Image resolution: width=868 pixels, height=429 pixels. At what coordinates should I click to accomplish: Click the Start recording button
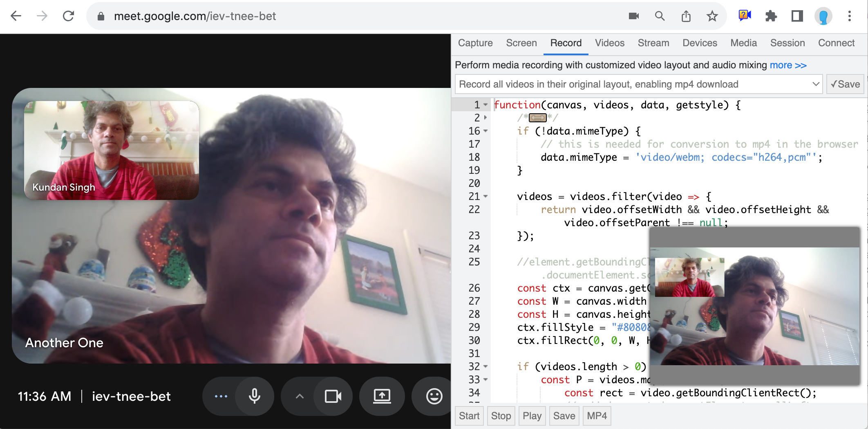[469, 416]
